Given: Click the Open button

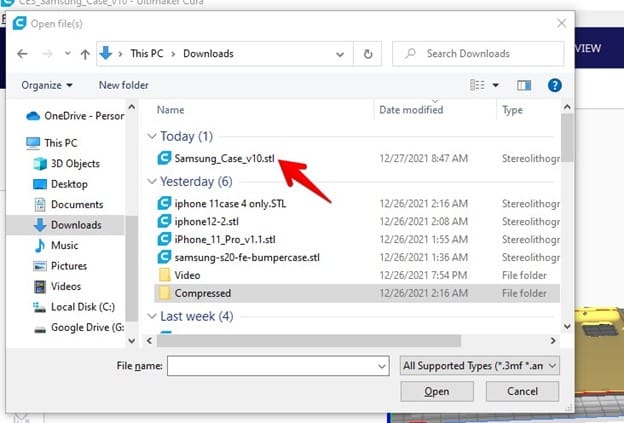Looking at the screenshot, I should click(437, 392).
